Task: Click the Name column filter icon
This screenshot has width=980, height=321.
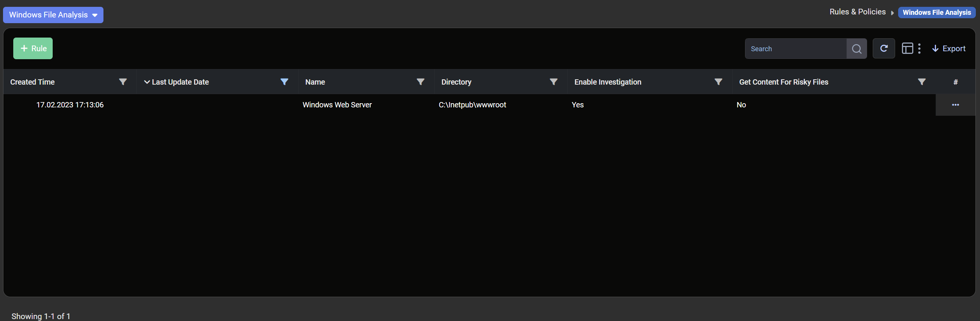Action: [x=420, y=82]
